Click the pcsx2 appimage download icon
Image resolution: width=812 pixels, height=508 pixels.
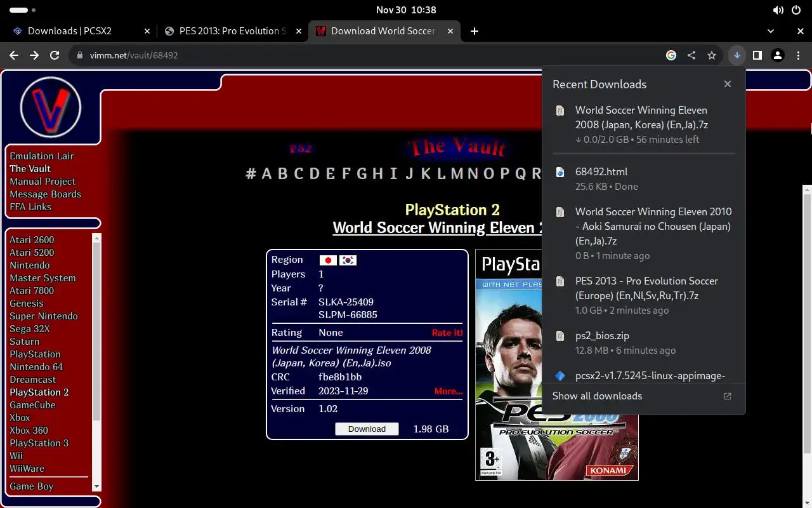pos(560,376)
